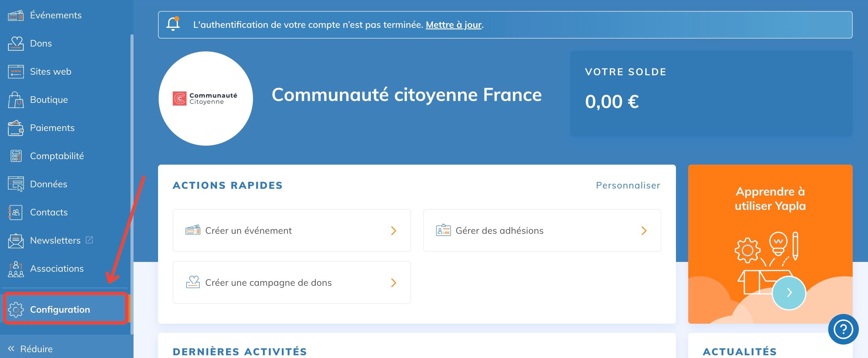Image resolution: width=868 pixels, height=358 pixels.
Task: Open Comptabilité using the calculator icon
Action: pyautogui.click(x=16, y=156)
